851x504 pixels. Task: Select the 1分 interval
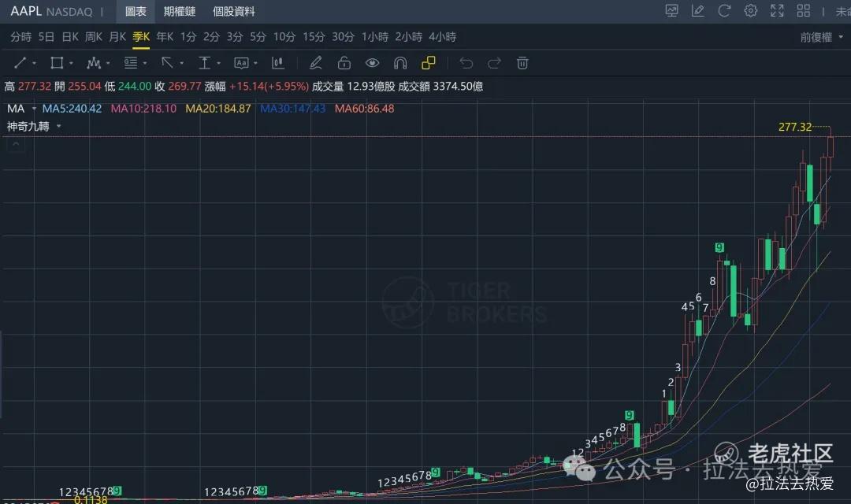click(188, 37)
